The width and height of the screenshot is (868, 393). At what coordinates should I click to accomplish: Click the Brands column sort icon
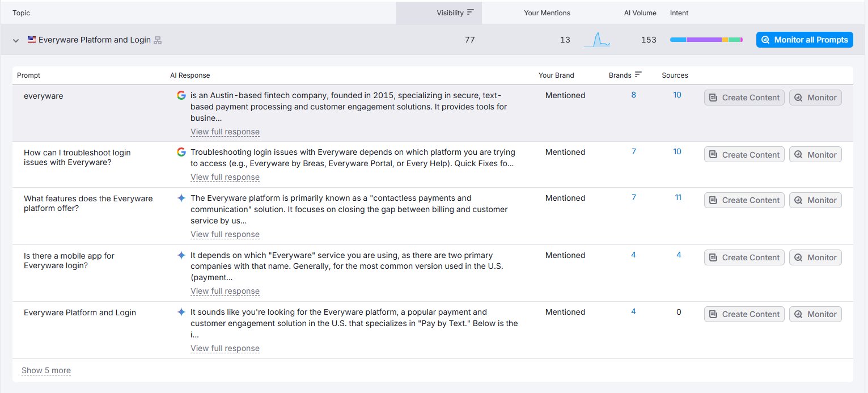point(638,75)
